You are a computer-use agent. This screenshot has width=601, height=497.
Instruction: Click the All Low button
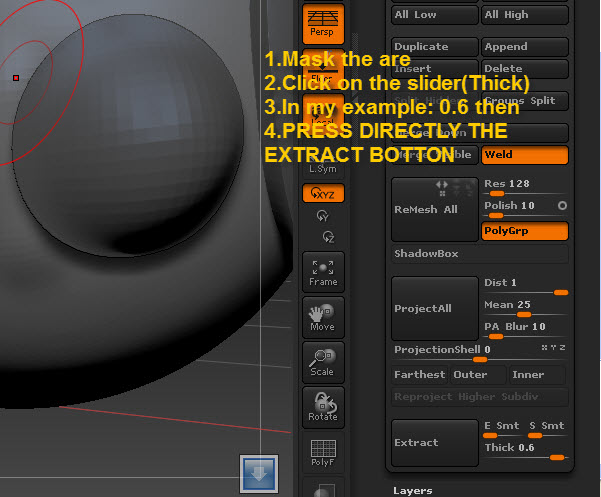(x=435, y=15)
